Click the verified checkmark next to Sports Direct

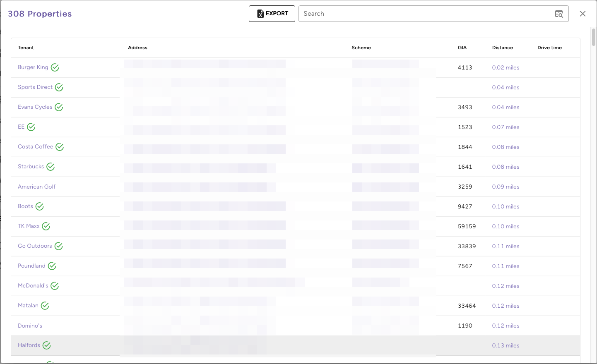click(59, 87)
